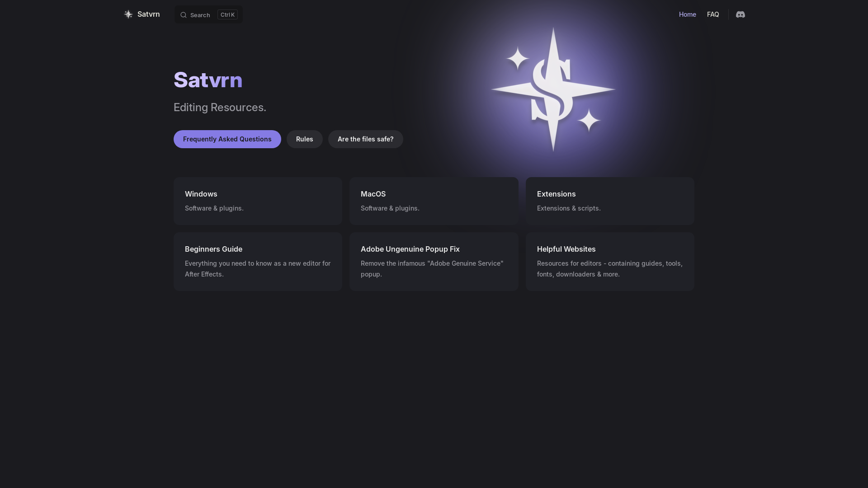Click 'Resources for editors' description text
868x488 pixels.
click(610, 269)
